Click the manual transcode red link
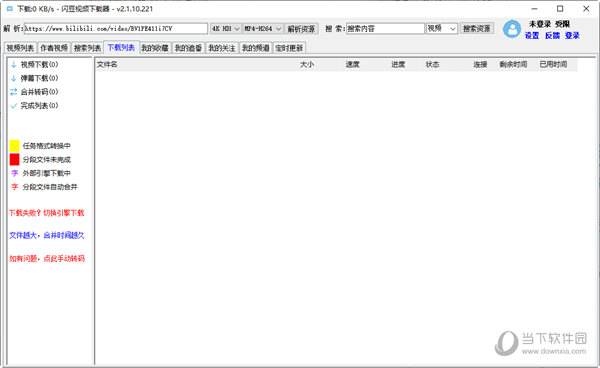 [x=47, y=259]
